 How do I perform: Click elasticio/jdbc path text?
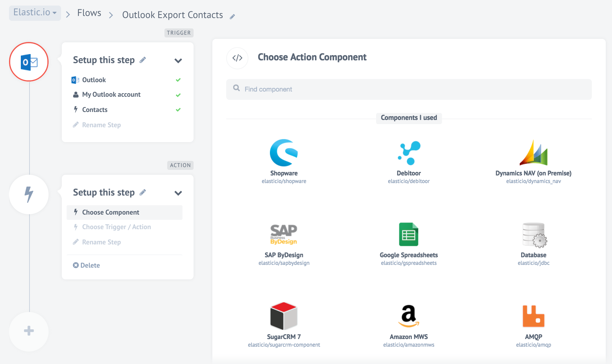point(534,263)
